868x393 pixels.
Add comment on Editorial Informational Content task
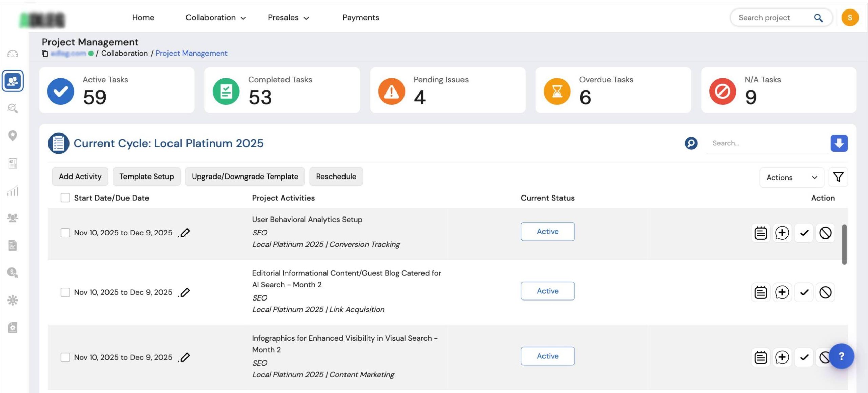click(782, 292)
